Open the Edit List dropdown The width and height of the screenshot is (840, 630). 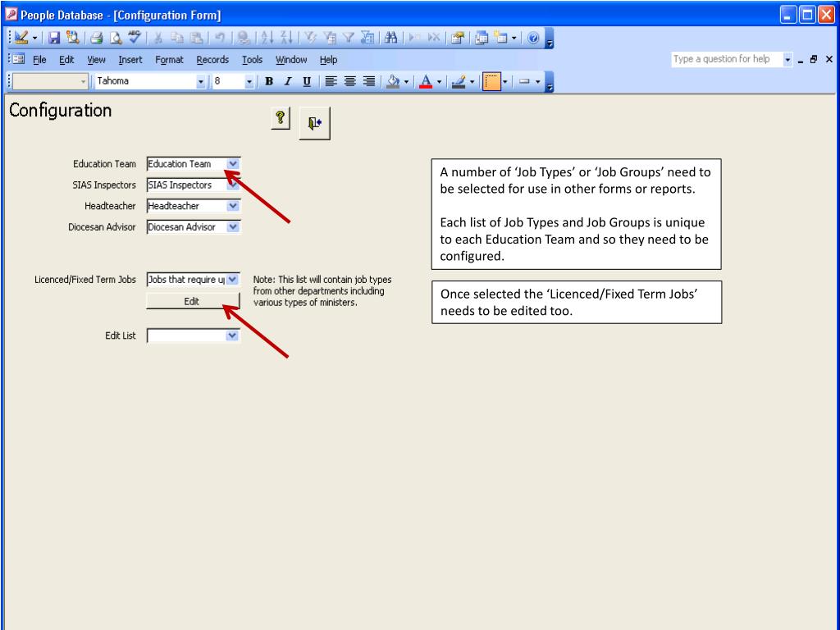pos(232,336)
